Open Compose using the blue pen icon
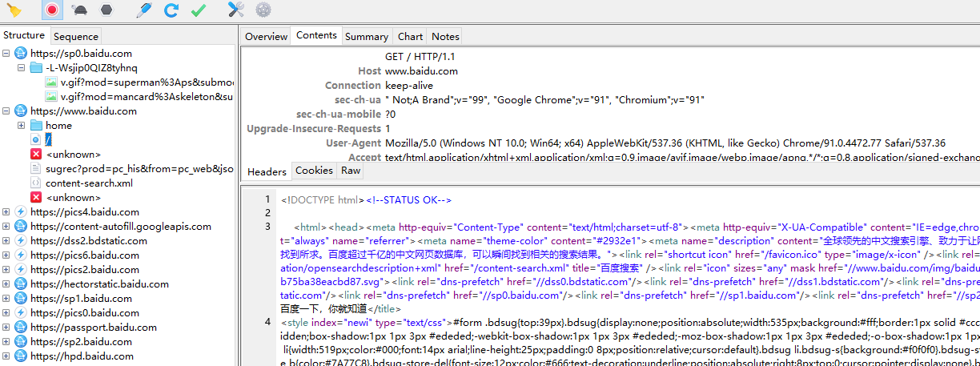Viewport: 980px width, 366px height. pyautogui.click(x=144, y=10)
